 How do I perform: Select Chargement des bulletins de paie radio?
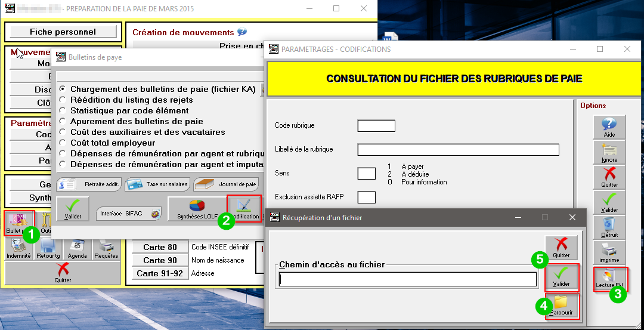63,89
